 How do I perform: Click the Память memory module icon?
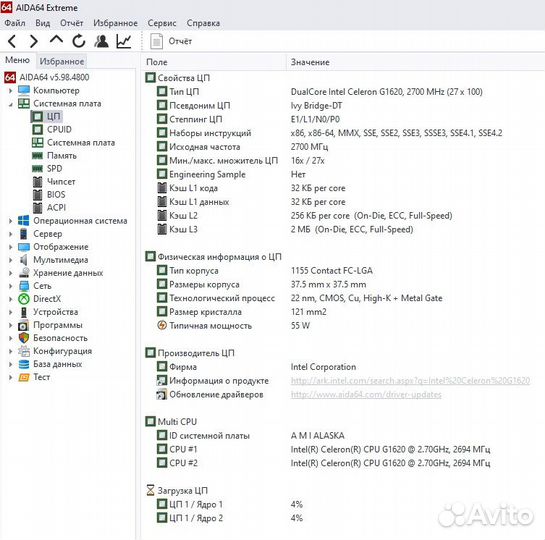(38, 156)
